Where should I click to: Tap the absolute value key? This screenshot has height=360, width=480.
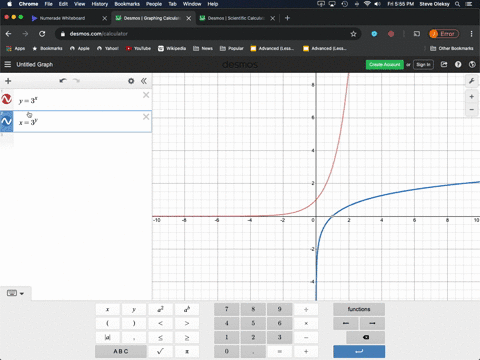(x=108, y=337)
